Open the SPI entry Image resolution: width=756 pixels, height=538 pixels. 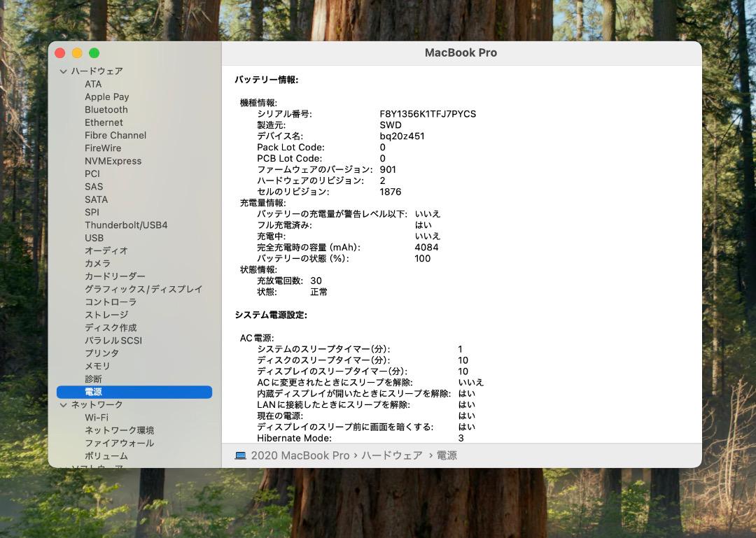(x=92, y=212)
